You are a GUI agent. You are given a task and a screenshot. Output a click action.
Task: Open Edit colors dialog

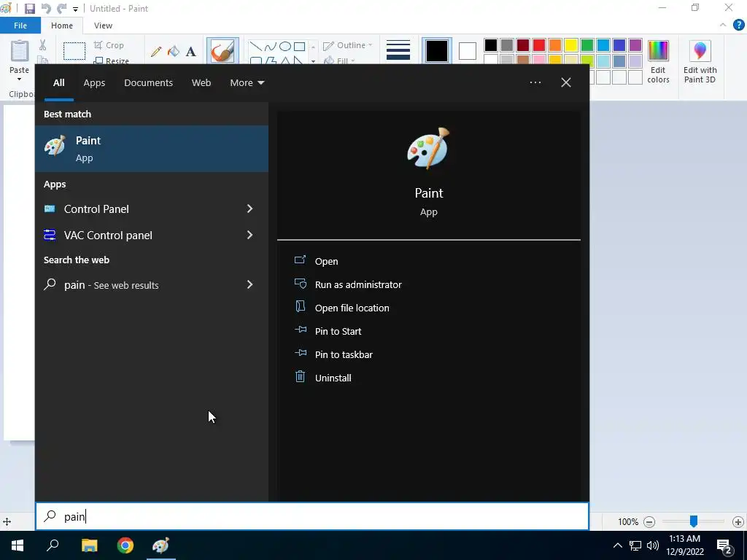(658, 62)
